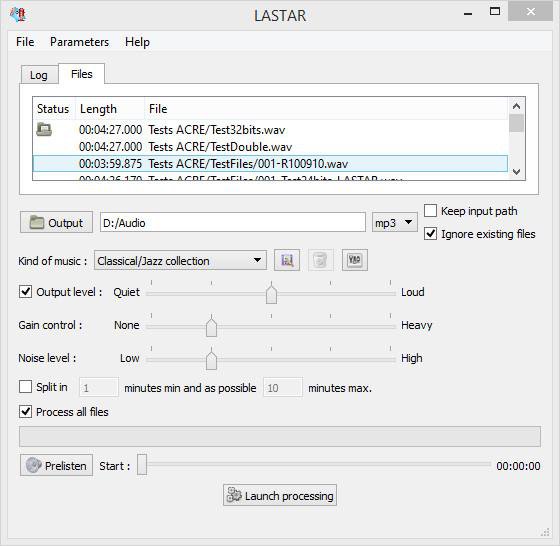This screenshot has height=546, width=560.
Task: Click the gears icon on Launch processing
Action: [234, 495]
